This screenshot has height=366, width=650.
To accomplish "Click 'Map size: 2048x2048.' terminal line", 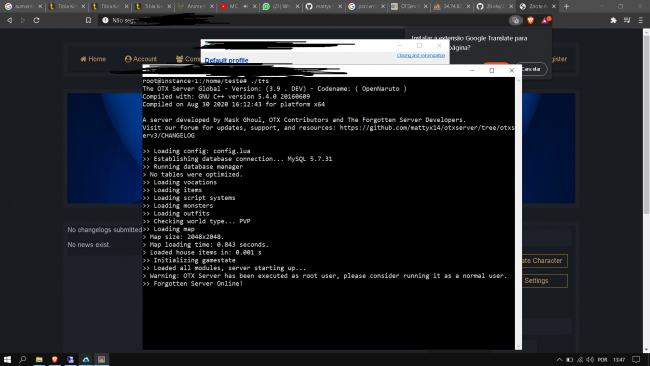I will 183,237.
